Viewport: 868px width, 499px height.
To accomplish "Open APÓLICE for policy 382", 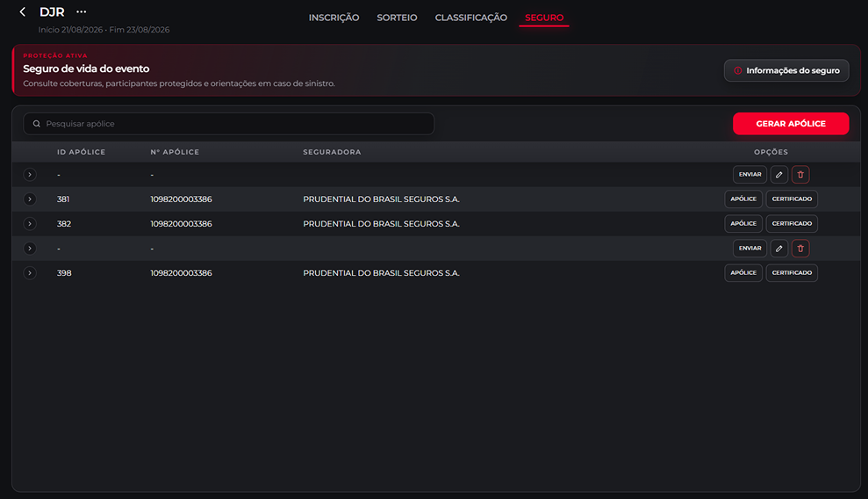I will 742,224.
